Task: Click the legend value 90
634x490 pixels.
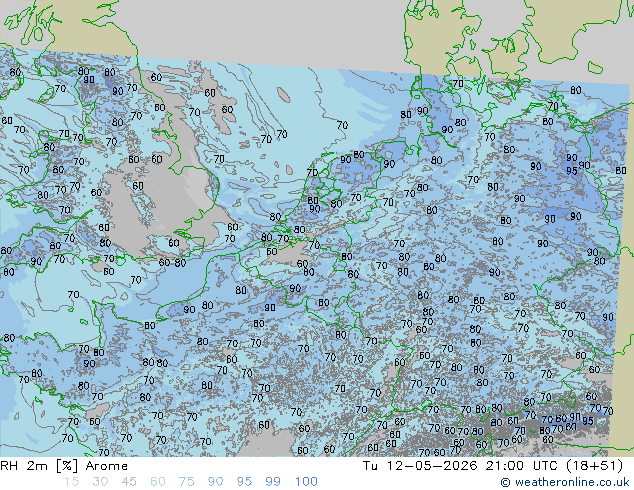Action: (x=215, y=482)
